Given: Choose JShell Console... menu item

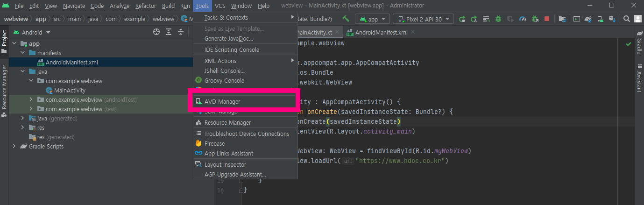Looking at the screenshot, I should (x=245, y=71).
